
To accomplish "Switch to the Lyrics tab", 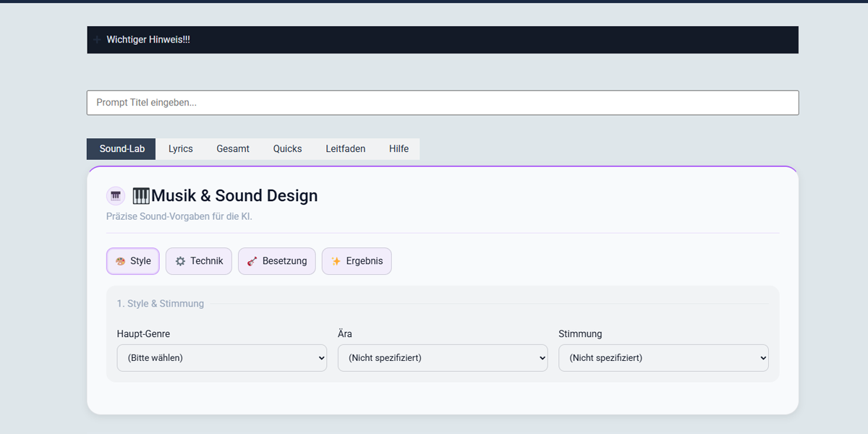I will tap(181, 149).
